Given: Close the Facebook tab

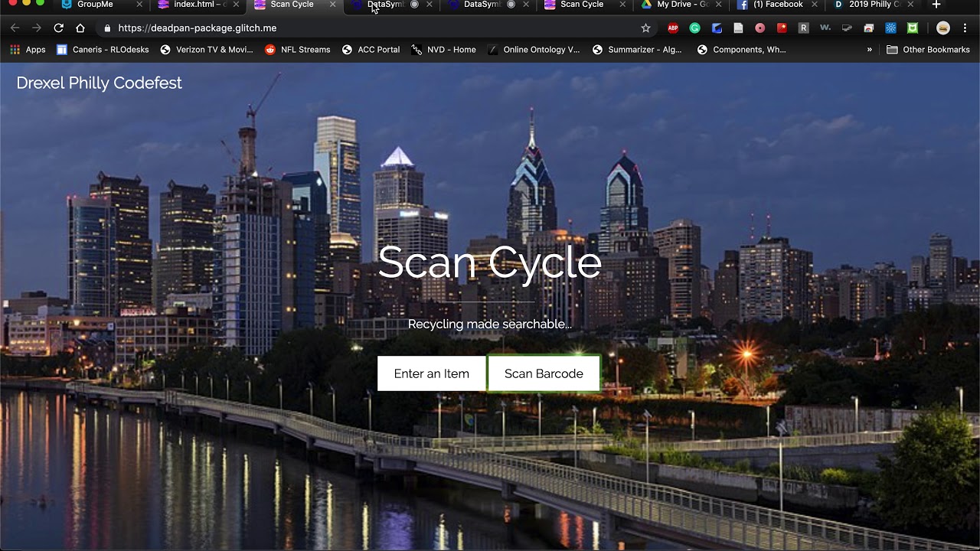Looking at the screenshot, I should [815, 5].
